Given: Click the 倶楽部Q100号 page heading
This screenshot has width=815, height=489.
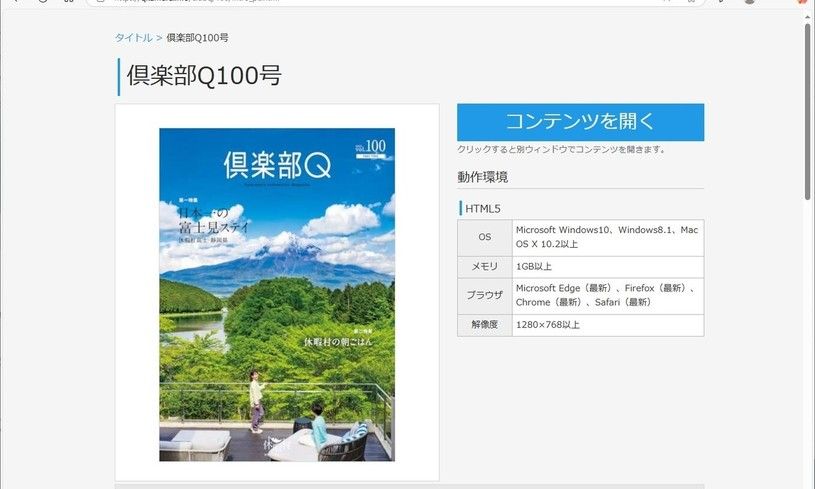Looking at the screenshot, I should tap(204, 76).
